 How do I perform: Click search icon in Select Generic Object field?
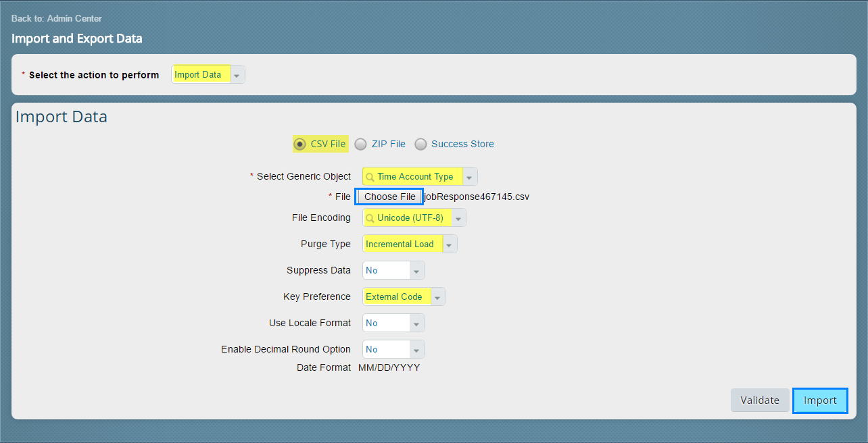click(x=370, y=177)
